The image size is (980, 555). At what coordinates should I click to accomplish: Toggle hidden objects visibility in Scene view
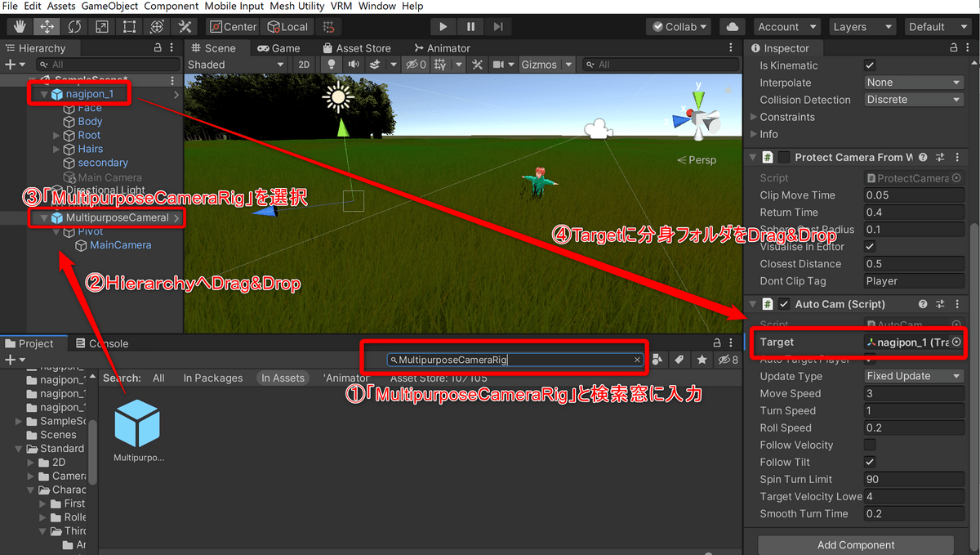416,65
